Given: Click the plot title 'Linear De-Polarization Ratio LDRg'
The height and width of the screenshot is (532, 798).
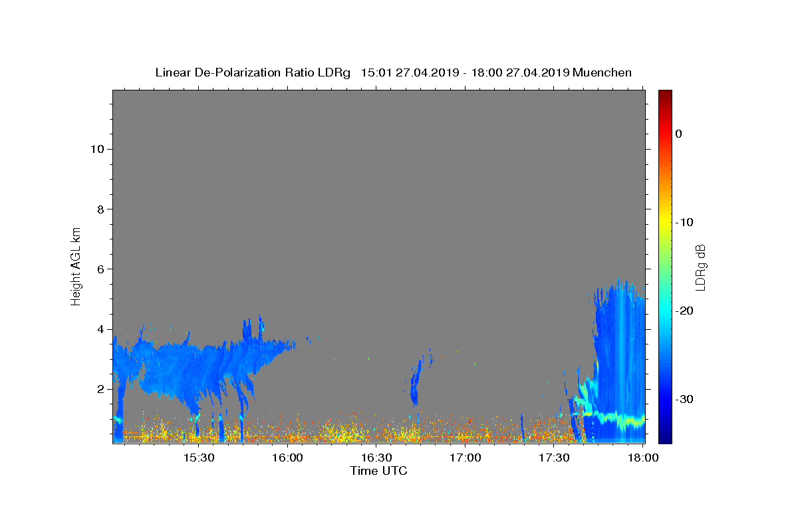Looking at the screenshot, I should coord(253,72).
